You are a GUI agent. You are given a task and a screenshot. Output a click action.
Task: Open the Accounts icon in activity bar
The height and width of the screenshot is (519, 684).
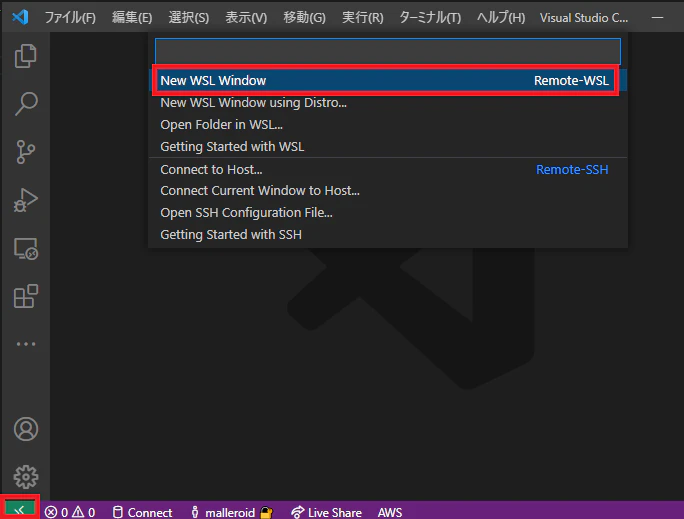[26, 429]
